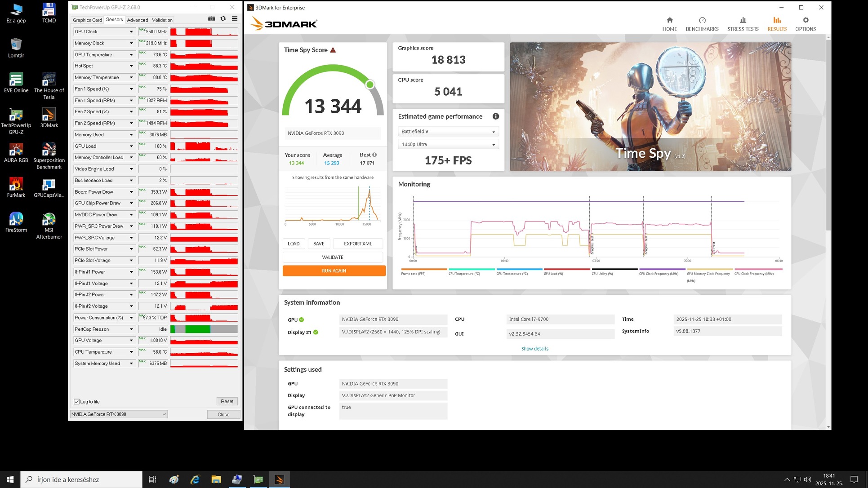Image resolution: width=868 pixels, height=488 pixels.
Task: Click the GPU-Z refresh icon
Action: (223, 19)
